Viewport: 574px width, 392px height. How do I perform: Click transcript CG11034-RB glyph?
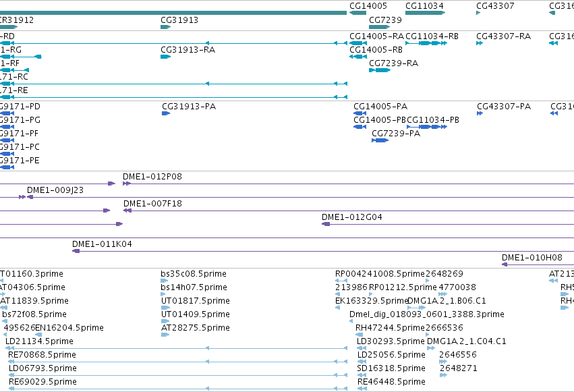click(426, 43)
